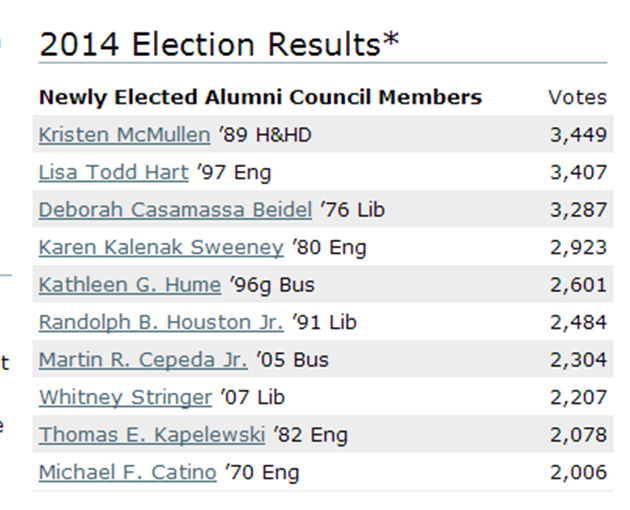Viewport: 630px width, 510px height.
Task: Click the Votes column header
Action: point(577,97)
